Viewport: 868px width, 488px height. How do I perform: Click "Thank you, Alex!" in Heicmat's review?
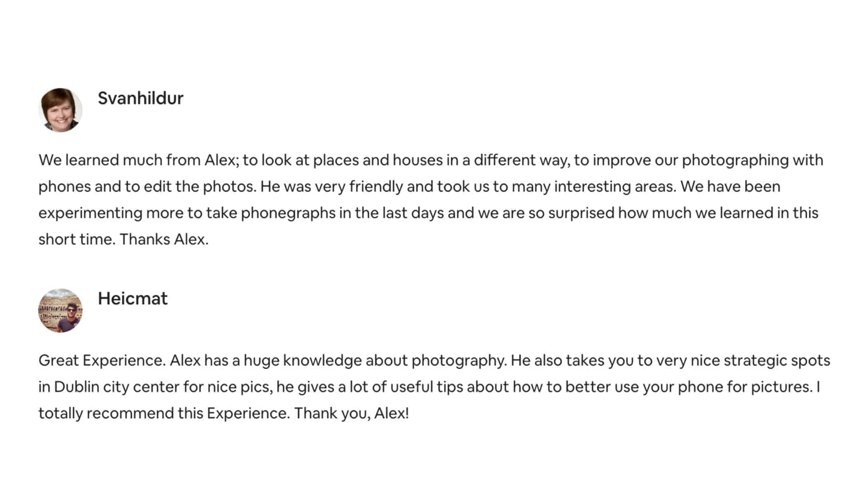tap(351, 413)
